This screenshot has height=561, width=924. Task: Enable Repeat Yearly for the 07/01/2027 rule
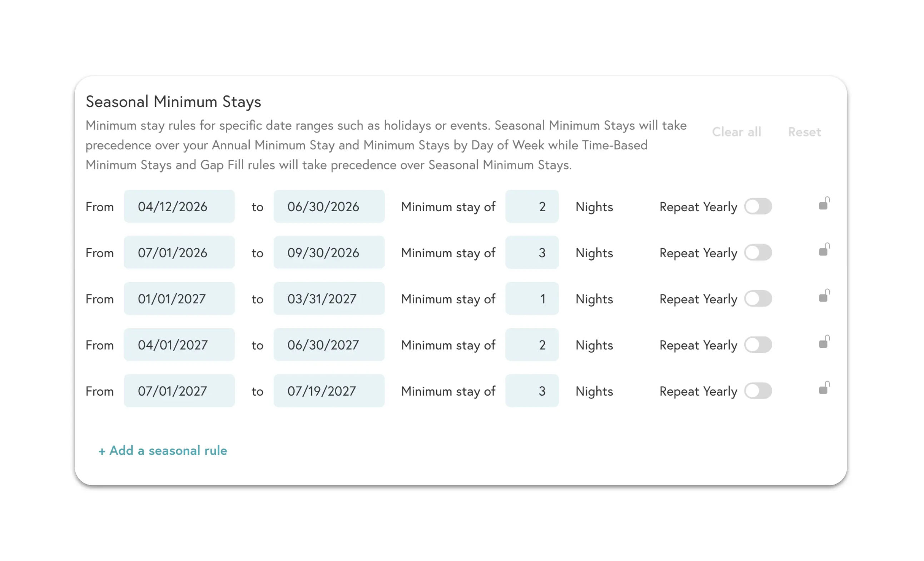[758, 391]
